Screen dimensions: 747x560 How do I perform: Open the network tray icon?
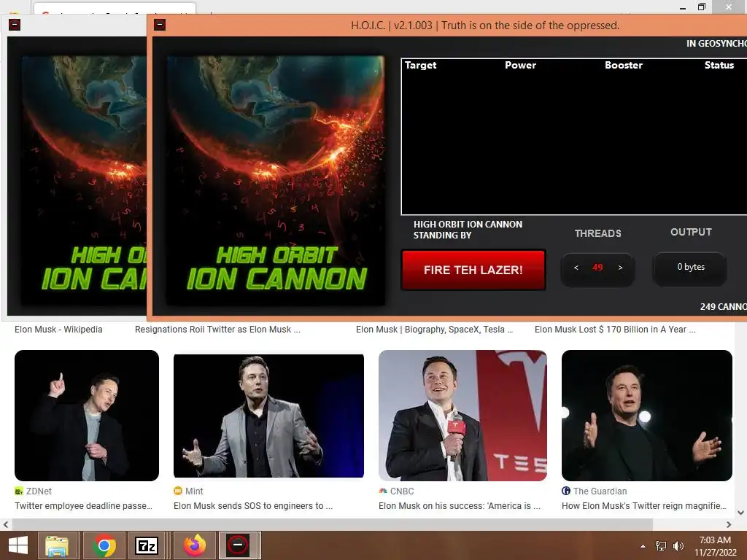pos(661,546)
